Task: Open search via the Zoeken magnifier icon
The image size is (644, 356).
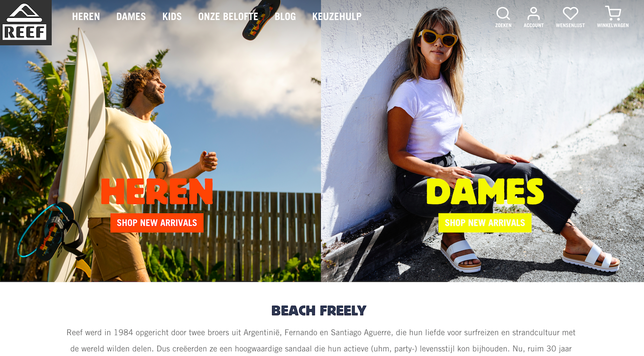Action: click(503, 13)
